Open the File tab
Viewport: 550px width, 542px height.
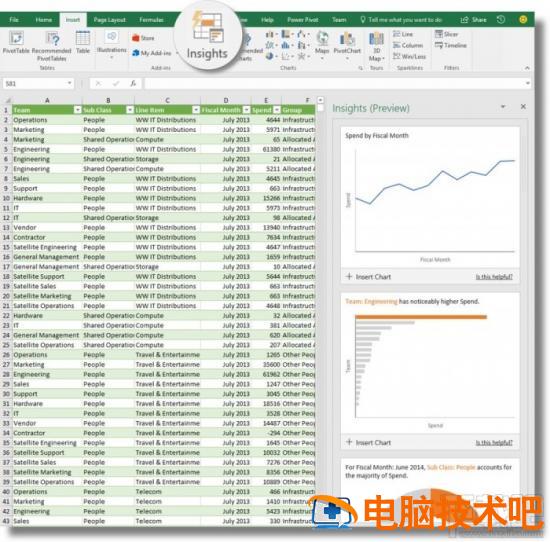tap(14, 20)
